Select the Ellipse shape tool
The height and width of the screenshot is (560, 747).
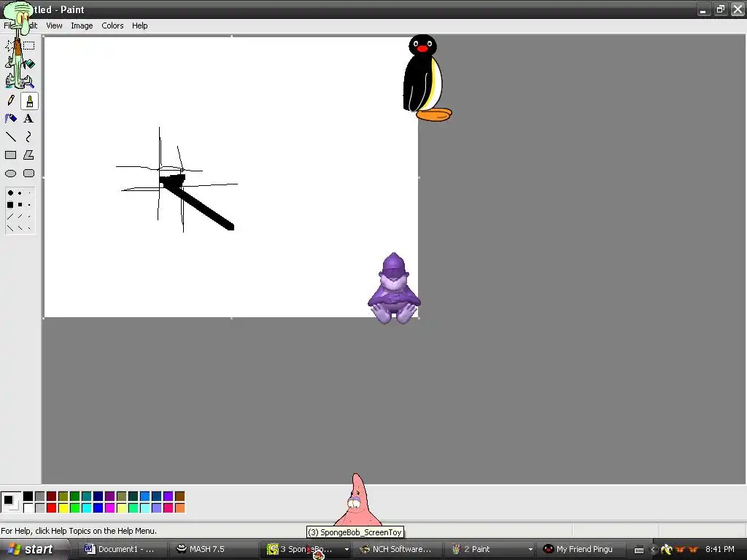click(x=10, y=174)
